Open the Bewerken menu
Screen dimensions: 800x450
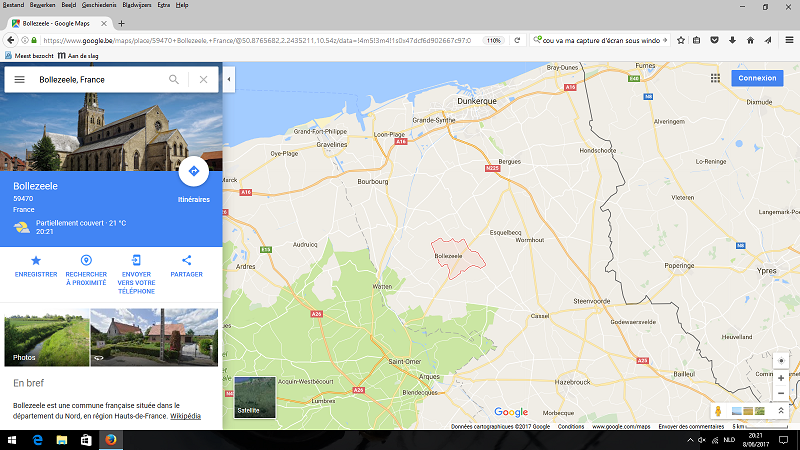(42, 5)
